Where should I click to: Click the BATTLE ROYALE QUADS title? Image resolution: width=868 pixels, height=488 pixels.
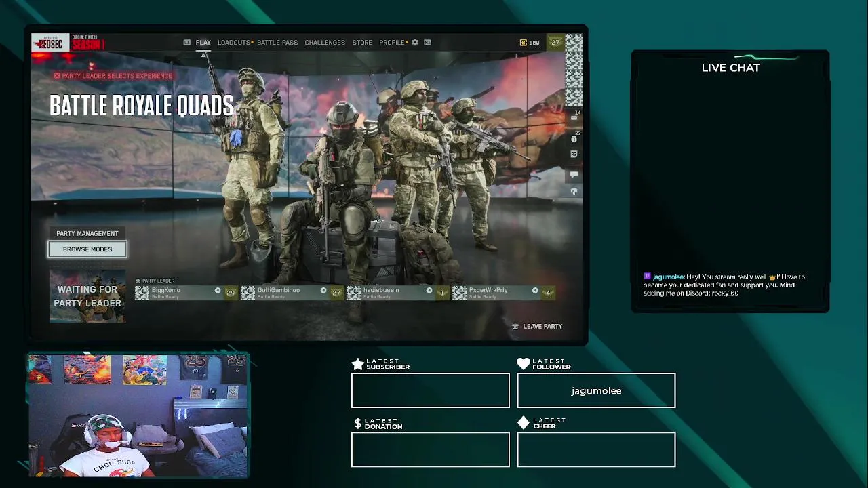(x=142, y=106)
